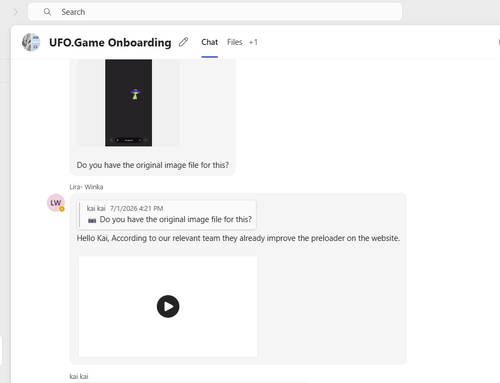Open the UFO phone screenshot image
Viewport: 500px width, 383px height.
pyautogui.click(x=129, y=103)
